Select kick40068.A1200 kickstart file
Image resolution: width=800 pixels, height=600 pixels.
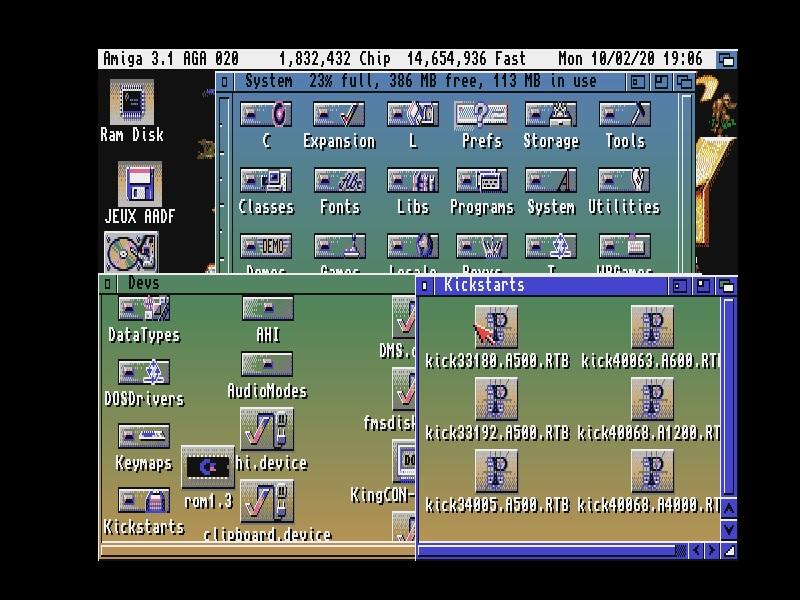tap(652, 399)
